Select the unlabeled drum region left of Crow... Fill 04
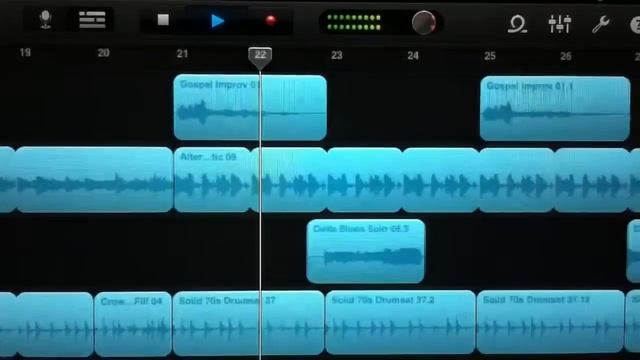This screenshot has width=640, height=360. point(55,324)
